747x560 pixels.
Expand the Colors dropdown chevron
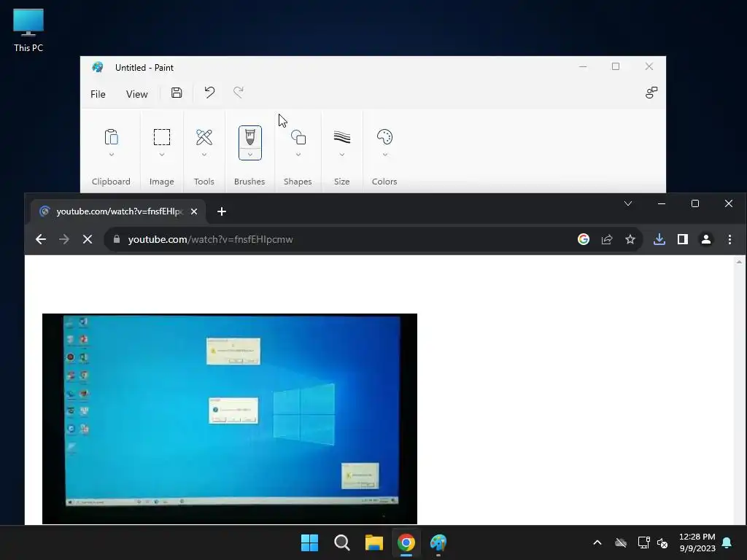tap(385, 155)
